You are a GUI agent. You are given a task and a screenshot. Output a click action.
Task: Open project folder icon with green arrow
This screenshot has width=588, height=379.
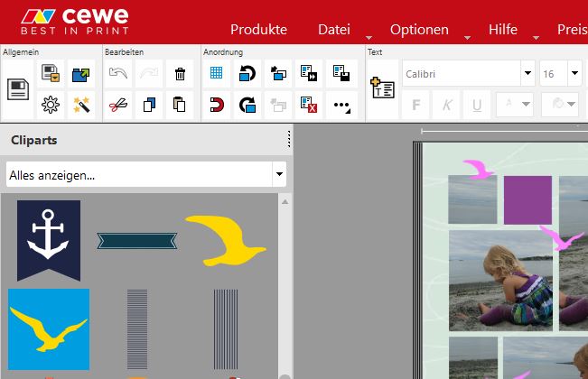(81, 74)
